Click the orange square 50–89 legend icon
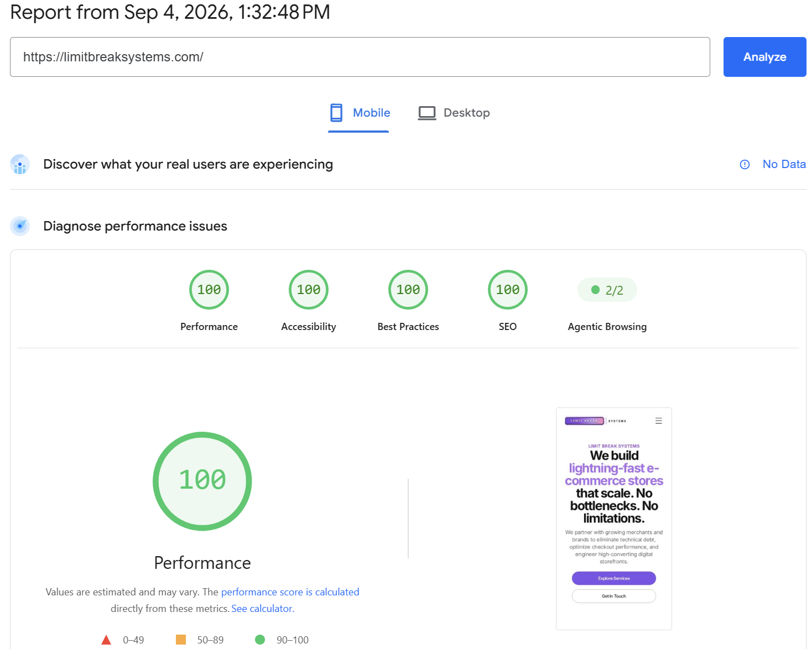Viewport: 812px width, 649px height. coord(181,640)
